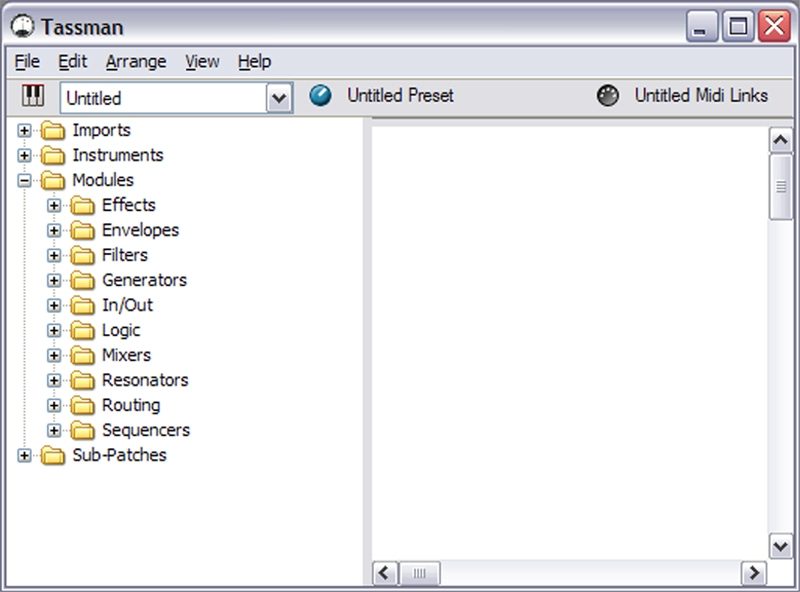Click the horizontal scrollbar thumb

(x=419, y=573)
